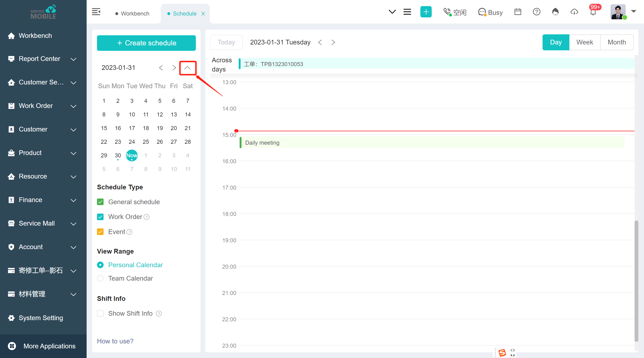Uncheck the Work Order schedule type checkbox
The image size is (644, 358).
pos(100,217)
